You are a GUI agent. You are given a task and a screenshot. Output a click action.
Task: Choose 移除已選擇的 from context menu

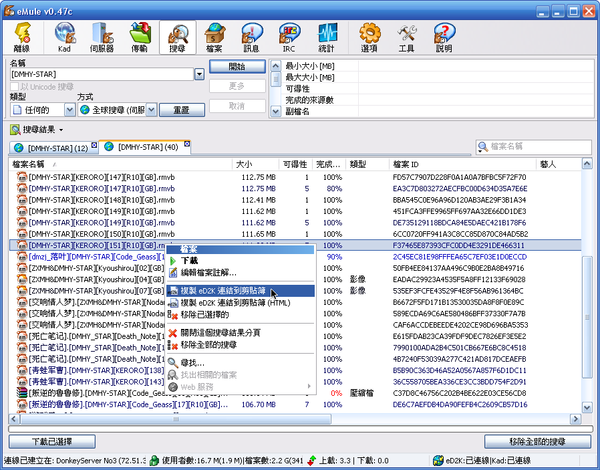[240, 315]
